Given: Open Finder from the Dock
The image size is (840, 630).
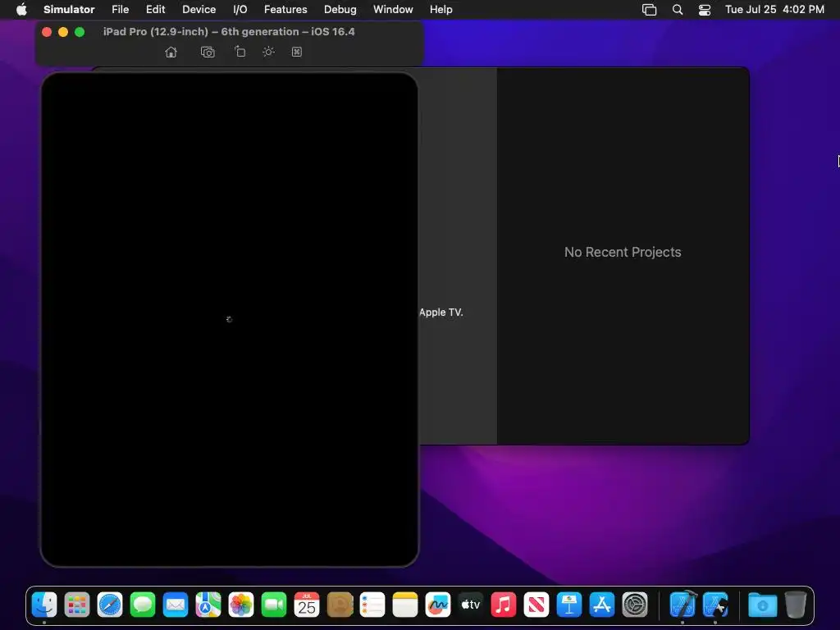Looking at the screenshot, I should [x=44, y=605].
